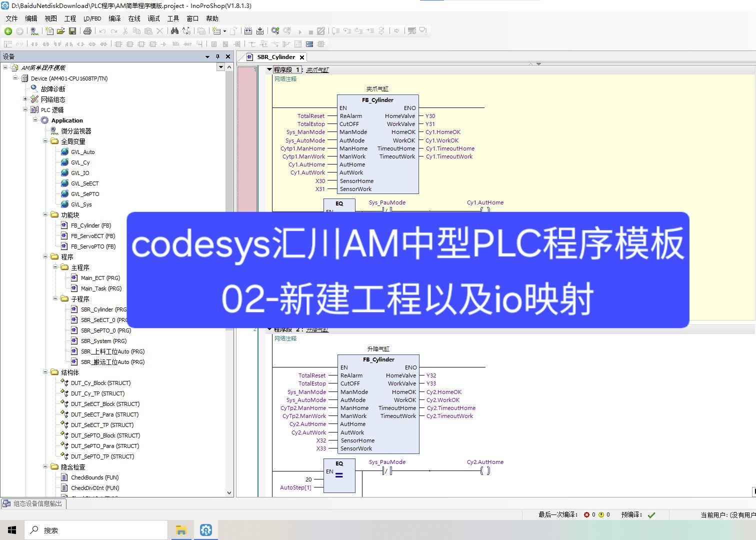Click the Paste toolbar icon

(148, 31)
